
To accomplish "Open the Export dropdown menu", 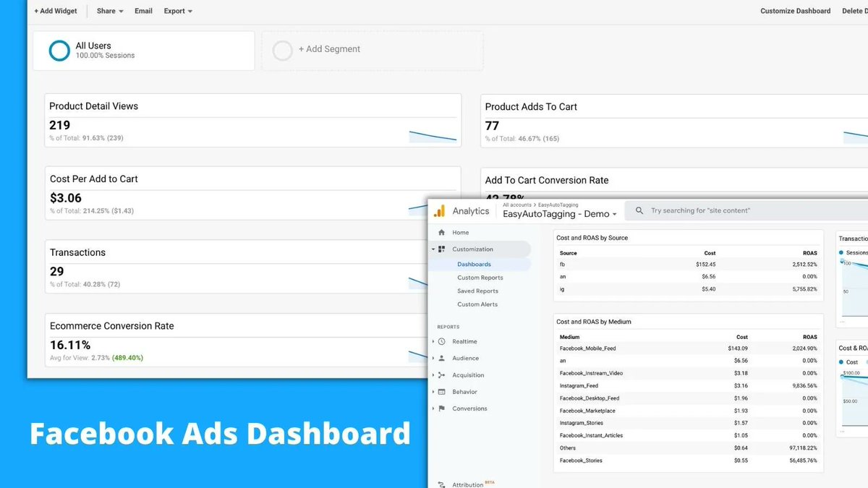I will 178,12.
